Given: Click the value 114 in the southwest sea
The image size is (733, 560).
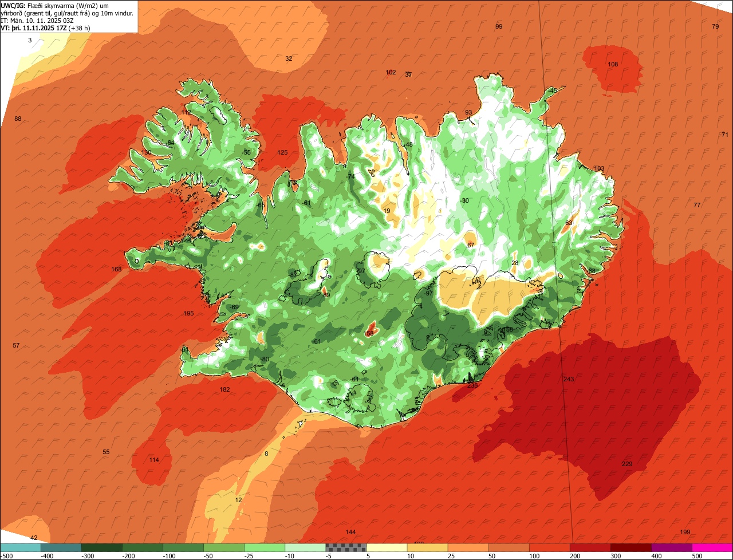Looking at the screenshot, I should (x=154, y=460).
